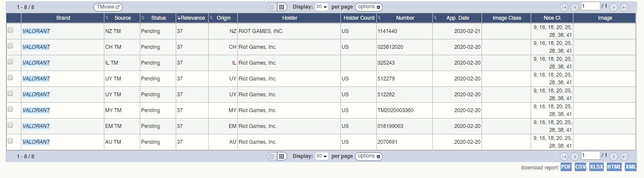Click the page number field in bottom pager
This screenshot has width=644, height=178.
point(591,155)
